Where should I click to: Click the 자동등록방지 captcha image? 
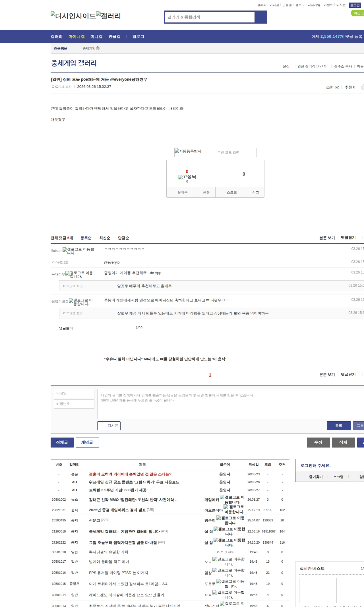tap(188, 151)
